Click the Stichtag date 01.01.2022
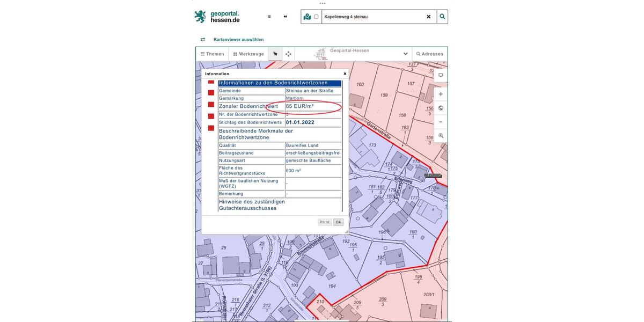Image resolution: width=644 pixels, height=322 pixels. [300, 122]
